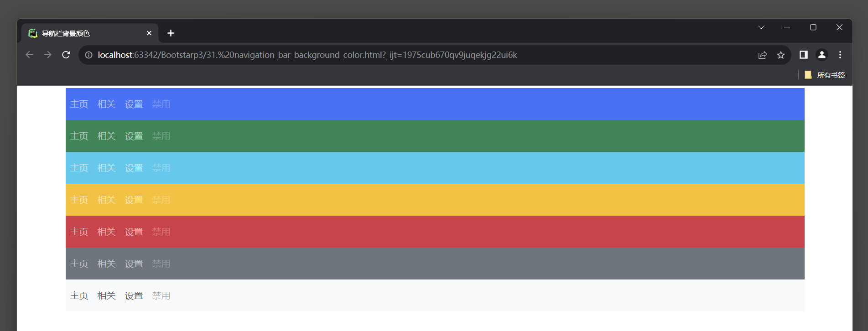Click 禁用 in the green navbar
The image size is (868, 331).
coord(161,136)
